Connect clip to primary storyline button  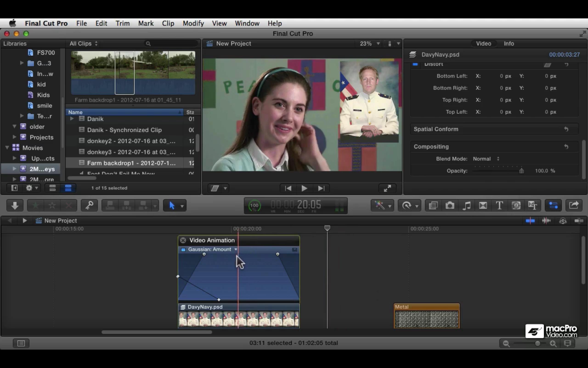click(x=110, y=206)
